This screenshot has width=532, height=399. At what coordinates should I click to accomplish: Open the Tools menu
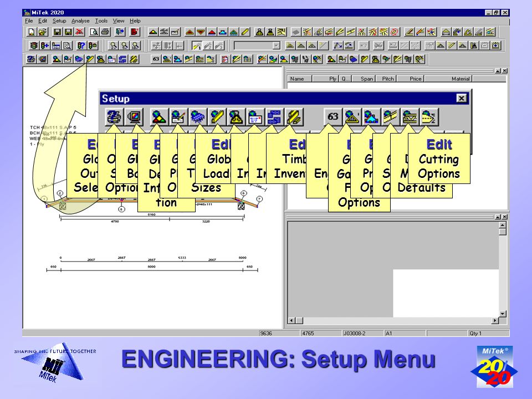pyautogui.click(x=101, y=21)
